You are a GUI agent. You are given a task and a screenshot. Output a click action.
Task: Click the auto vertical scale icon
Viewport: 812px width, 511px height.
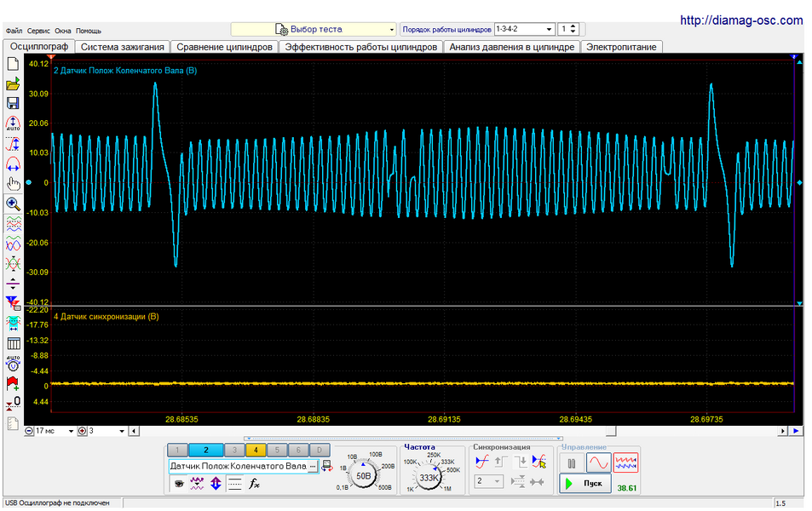13,123
